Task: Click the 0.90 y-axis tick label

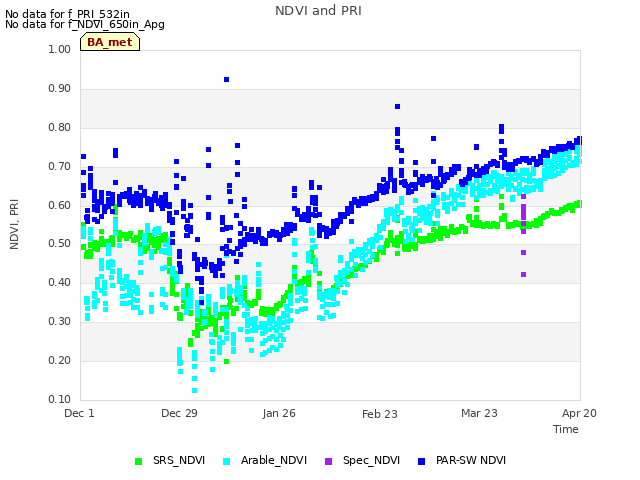Action: point(60,89)
